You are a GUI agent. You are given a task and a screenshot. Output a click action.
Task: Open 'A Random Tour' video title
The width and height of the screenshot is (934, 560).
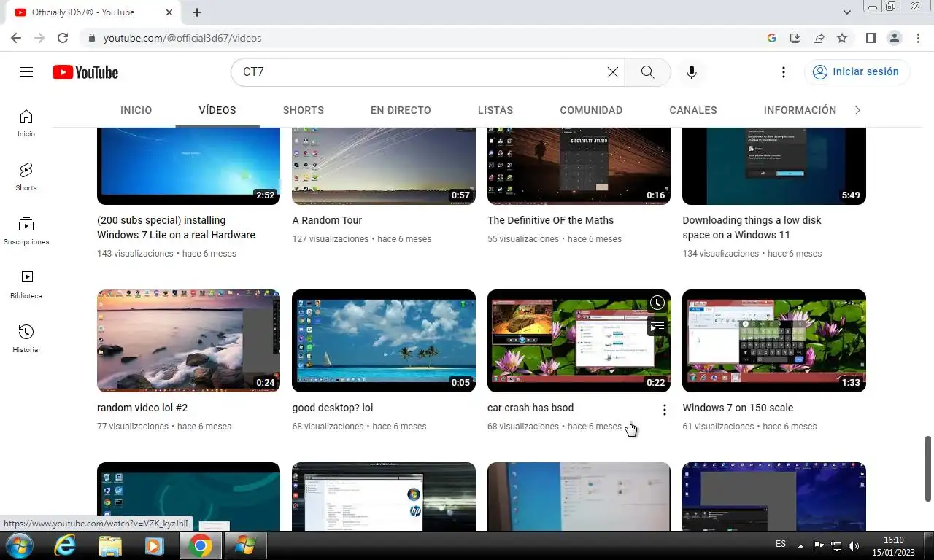tap(327, 220)
